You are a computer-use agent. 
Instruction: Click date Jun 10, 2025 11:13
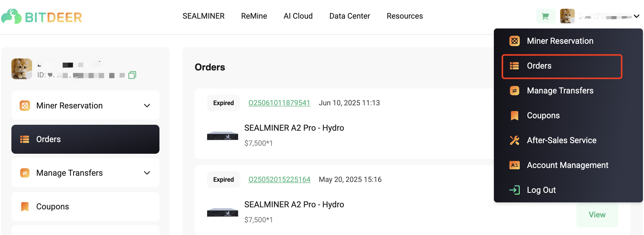coord(349,103)
